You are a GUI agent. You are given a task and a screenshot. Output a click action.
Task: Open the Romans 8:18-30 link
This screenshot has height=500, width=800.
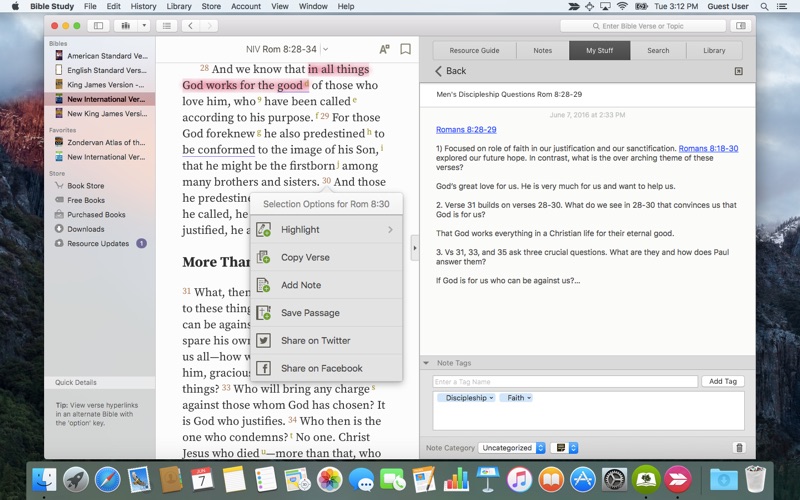(x=708, y=148)
